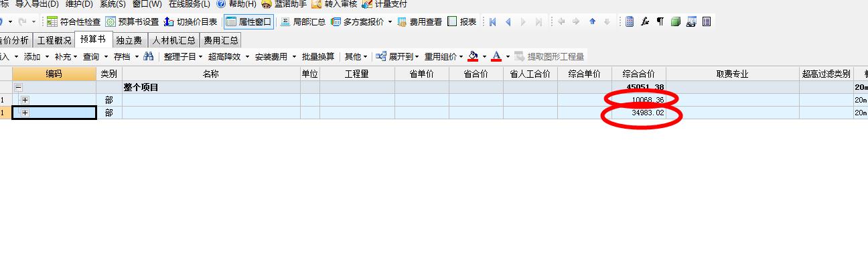Click the font color A icon
Image resolution: width=868 pixels, height=258 pixels.
(x=496, y=56)
